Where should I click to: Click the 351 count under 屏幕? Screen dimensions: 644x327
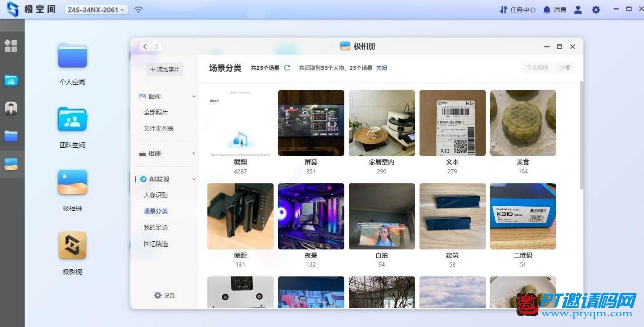[311, 171]
